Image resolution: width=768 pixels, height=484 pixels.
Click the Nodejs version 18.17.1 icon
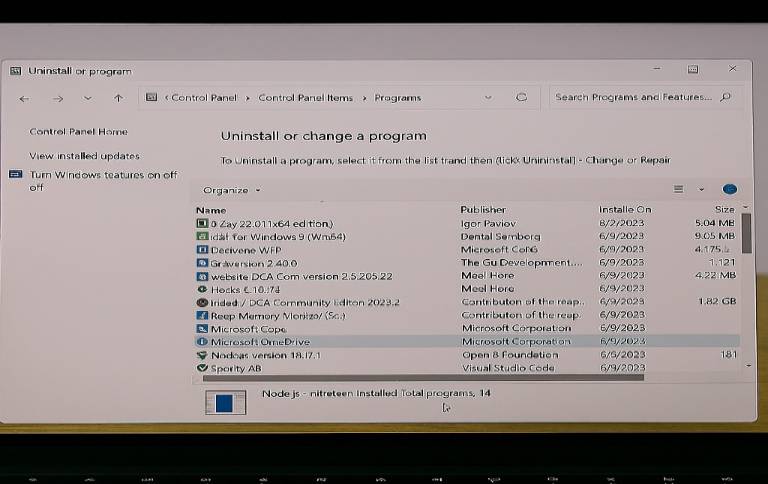pos(202,355)
